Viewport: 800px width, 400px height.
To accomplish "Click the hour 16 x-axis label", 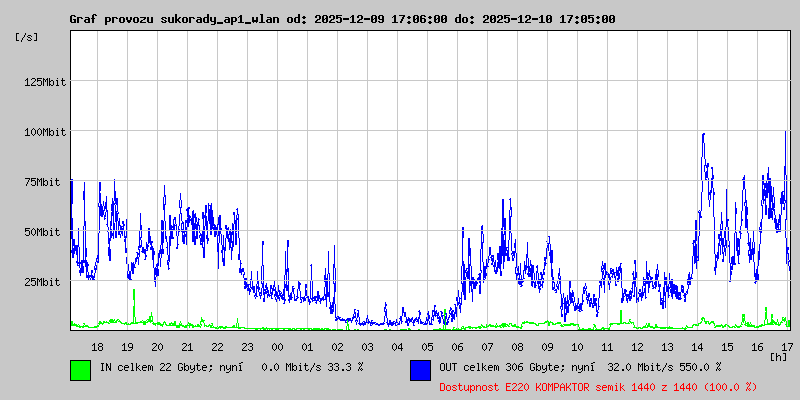I will (x=758, y=347).
